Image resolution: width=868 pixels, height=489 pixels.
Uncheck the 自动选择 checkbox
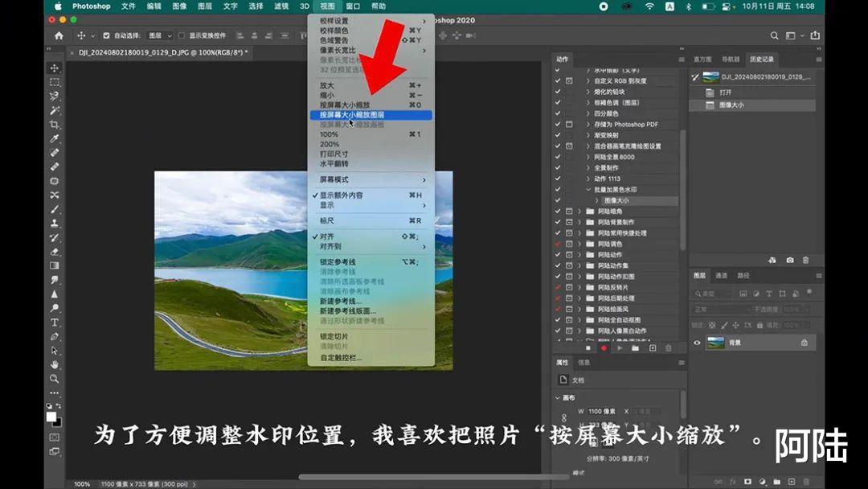tap(106, 35)
